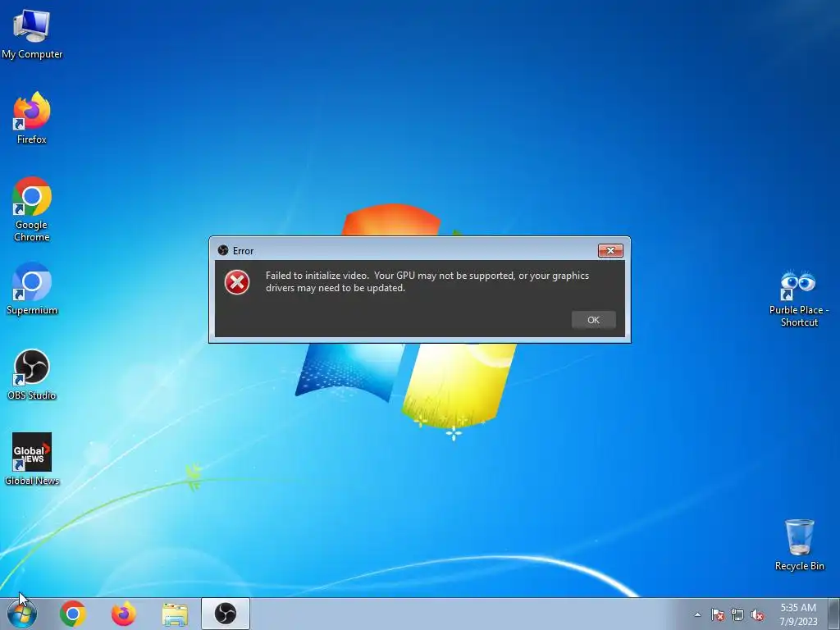Select the Purble Place shortcut icon
The height and width of the screenshot is (630, 840).
tap(799, 299)
